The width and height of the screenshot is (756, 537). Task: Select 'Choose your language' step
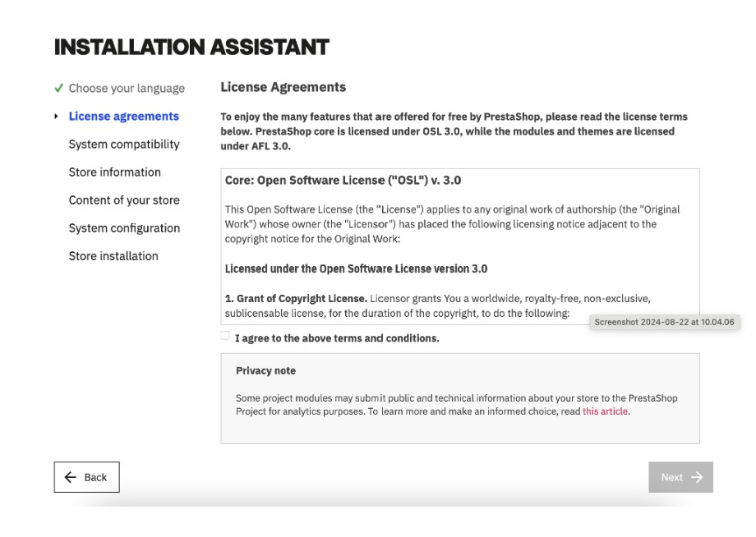[127, 88]
